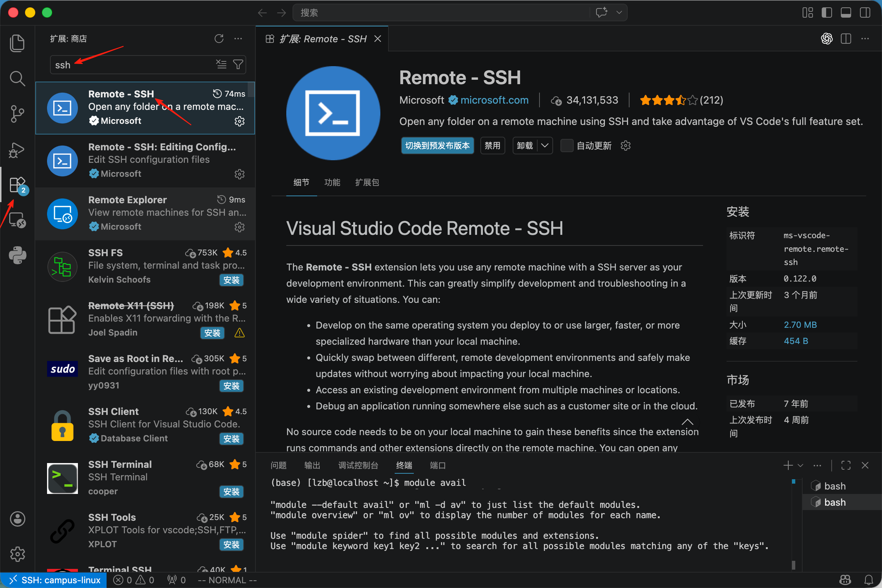Toggle the primary side bar layout button

pyautogui.click(x=827, y=13)
